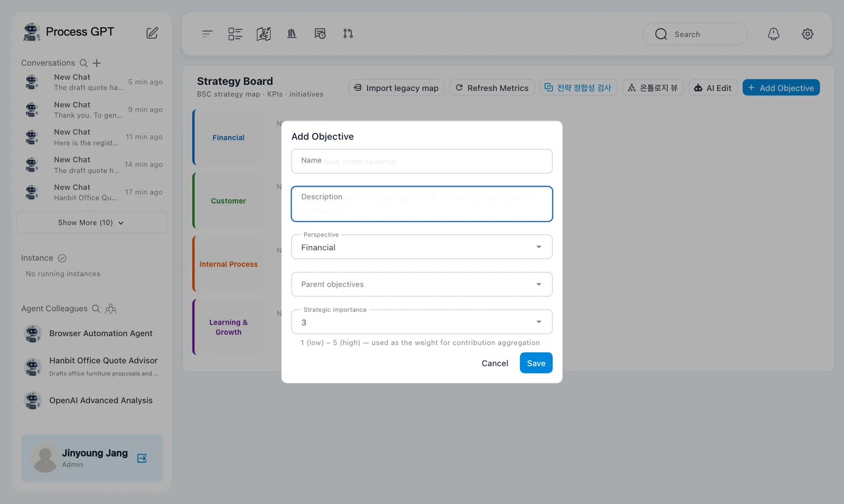Open notifications bell icon

point(773,34)
